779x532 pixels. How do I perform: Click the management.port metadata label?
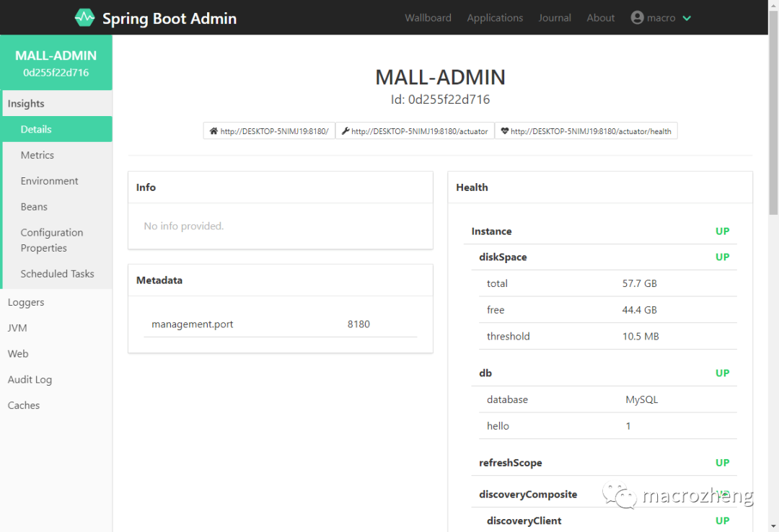[x=193, y=324]
